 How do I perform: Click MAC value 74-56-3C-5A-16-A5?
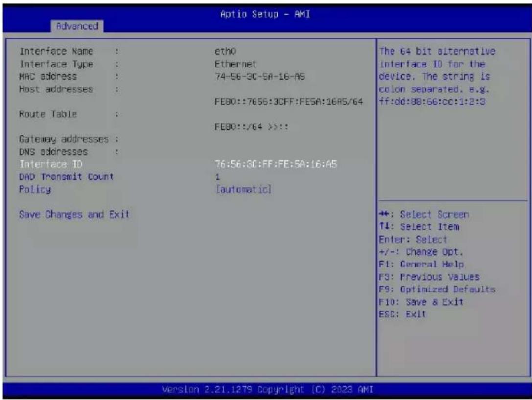point(260,77)
